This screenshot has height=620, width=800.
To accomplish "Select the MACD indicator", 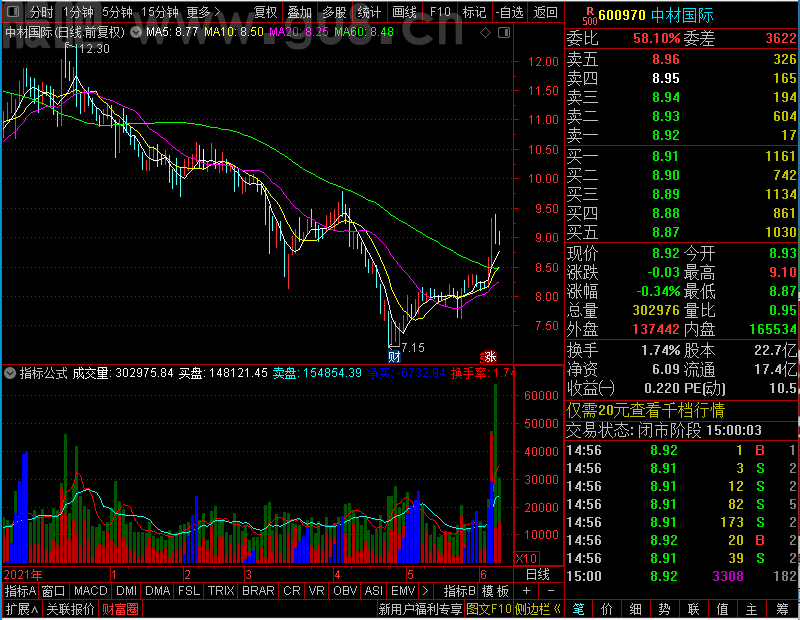I will click(x=91, y=591).
